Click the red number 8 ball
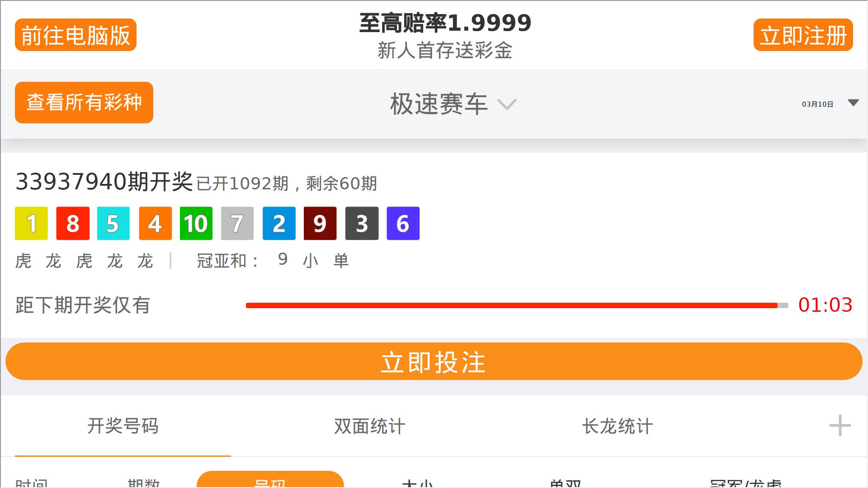Viewport: 868px width, 488px height. click(x=73, y=223)
